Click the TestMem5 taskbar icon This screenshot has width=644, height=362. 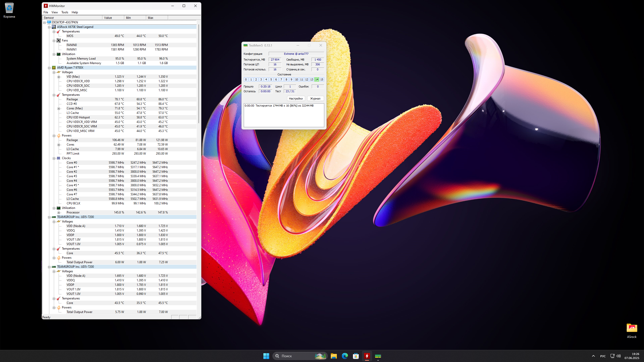(378, 356)
